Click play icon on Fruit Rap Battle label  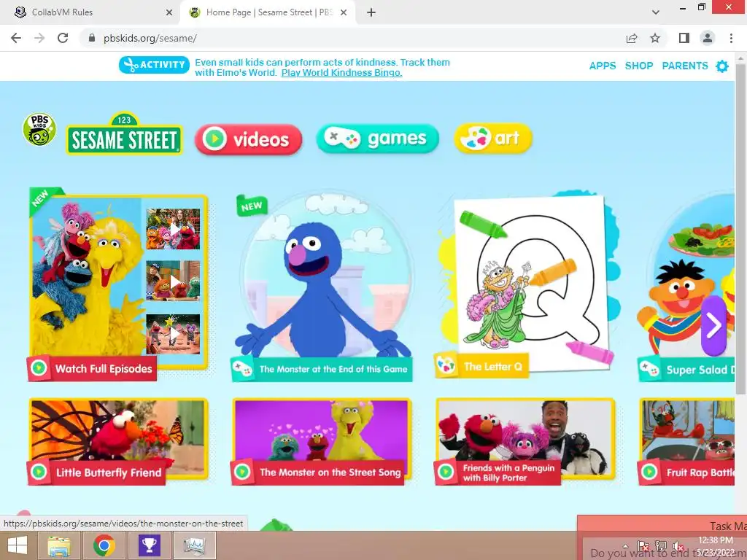649,472
